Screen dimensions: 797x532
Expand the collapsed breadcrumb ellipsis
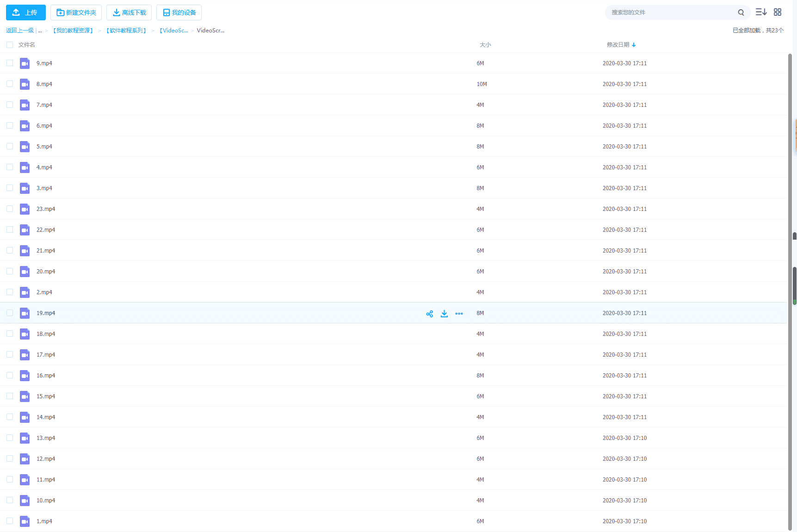(x=40, y=31)
